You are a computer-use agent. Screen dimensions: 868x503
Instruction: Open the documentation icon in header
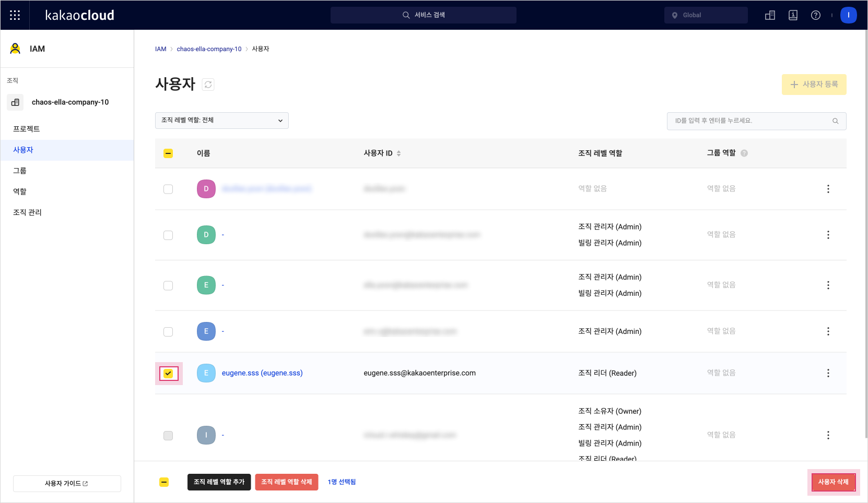pyautogui.click(x=793, y=15)
